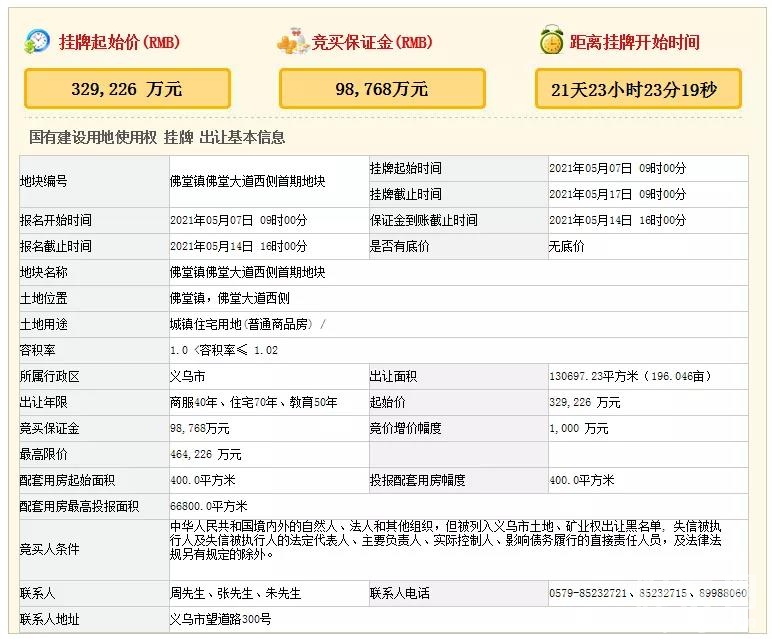Screen dimensions: 772x639
Task: Click the 地块编号 value 佛堂镇佛堂大道西侧首期地块
Action: (x=247, y=181)
